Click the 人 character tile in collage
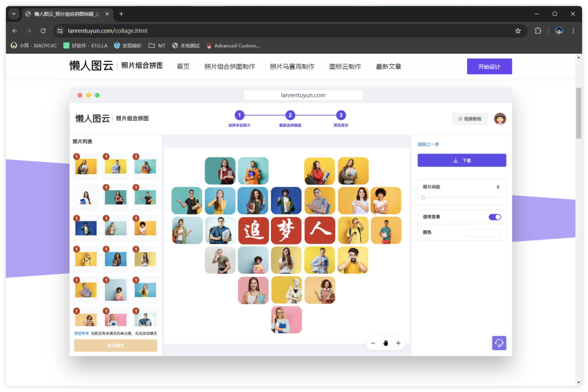 [320, 230]
